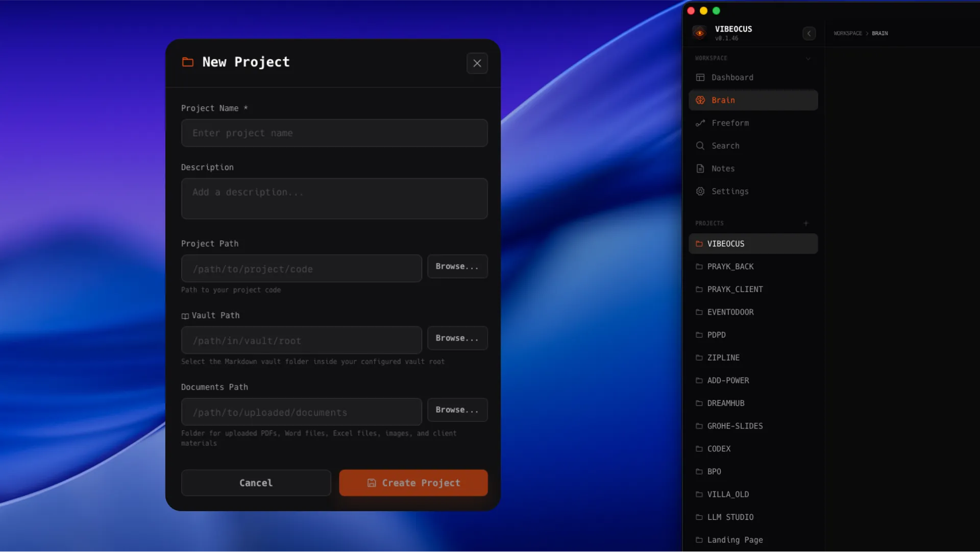Click the PDPD folder icon
The height and width of the screenshot is (552, 980).
tap(699, 335)
